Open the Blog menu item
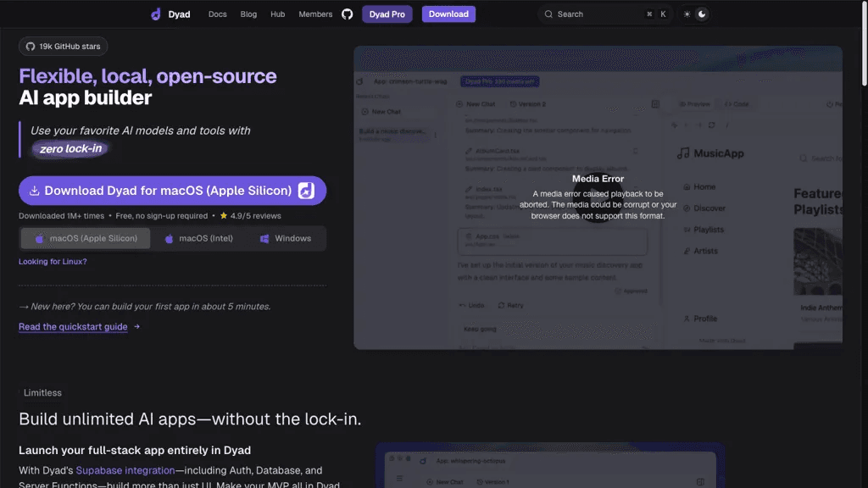The height and width of the screenshot is (488, 868). [248, 14]
